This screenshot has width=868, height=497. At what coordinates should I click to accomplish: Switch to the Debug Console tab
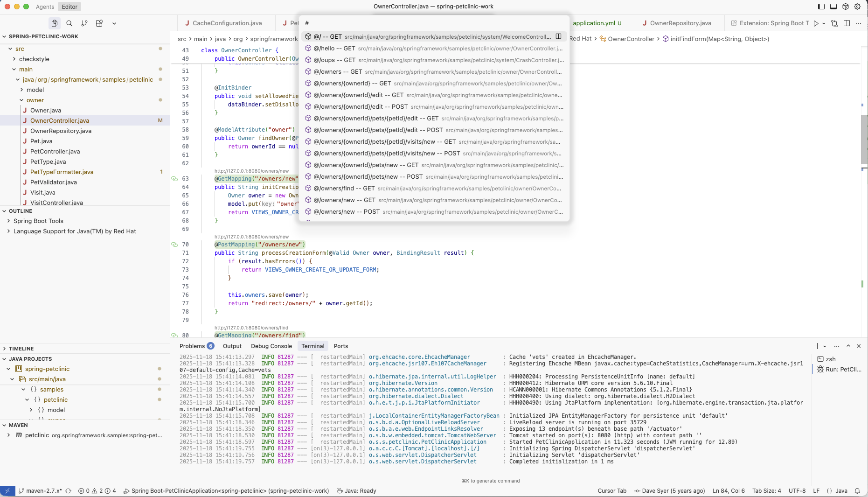tap(271, 346)
